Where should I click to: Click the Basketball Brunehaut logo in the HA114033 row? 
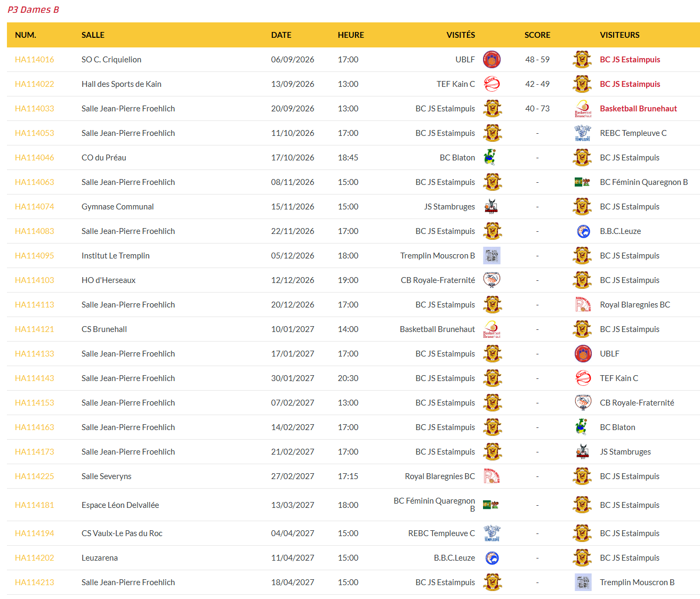583,109
